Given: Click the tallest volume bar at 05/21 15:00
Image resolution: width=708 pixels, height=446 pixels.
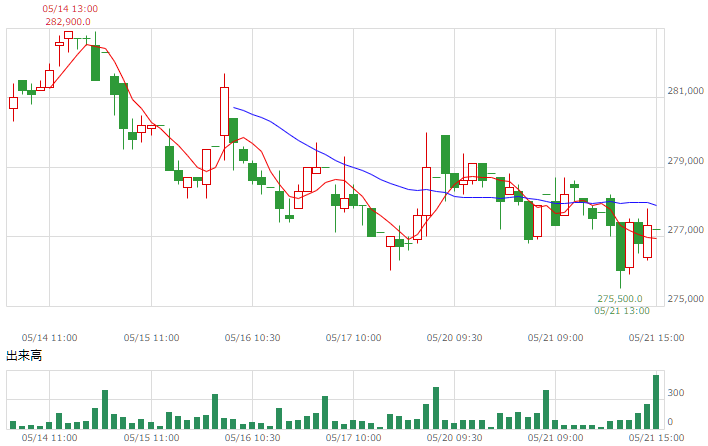Looking at the screenshot, I should coord(656,402).
